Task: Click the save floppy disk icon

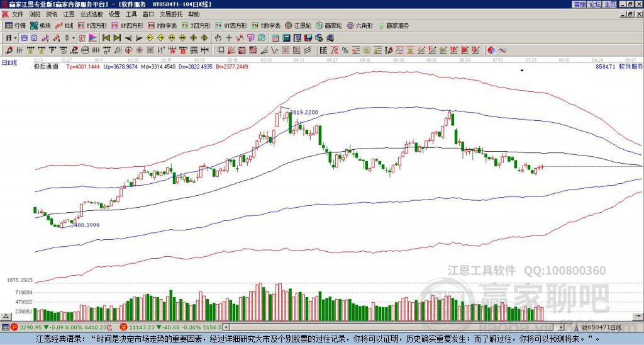Action: pos(308,38)
